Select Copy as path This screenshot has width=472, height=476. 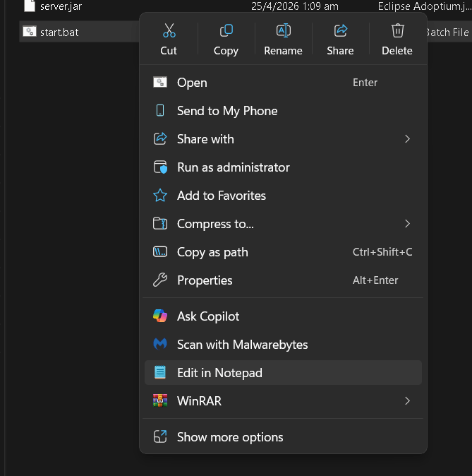[x=283, y=252]
